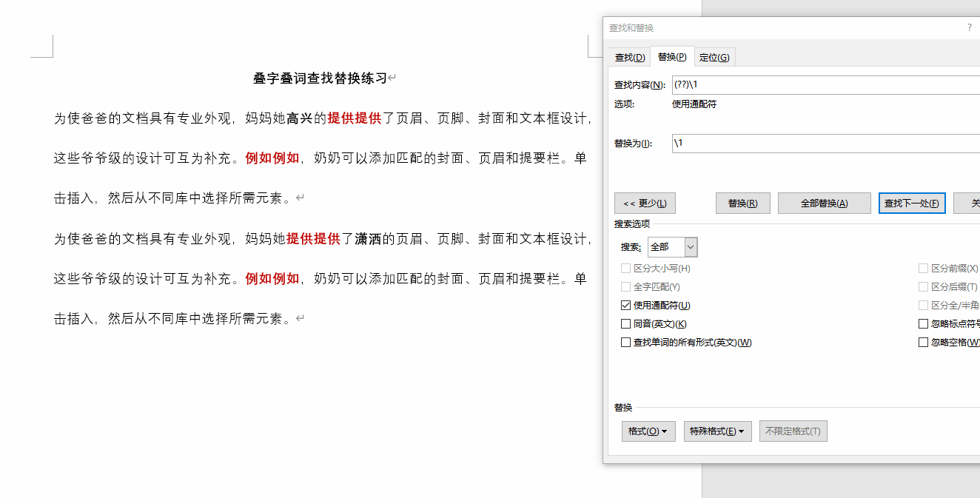Click the 替换(R) button
The height and width of the screenshot is (498, 980).
pos(742,203)
